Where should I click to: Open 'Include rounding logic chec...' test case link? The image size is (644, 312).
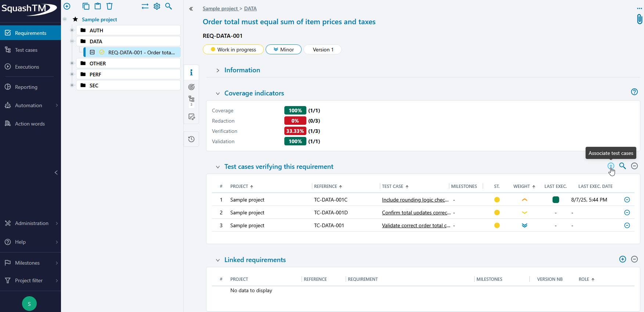click(x=415, y=200)
